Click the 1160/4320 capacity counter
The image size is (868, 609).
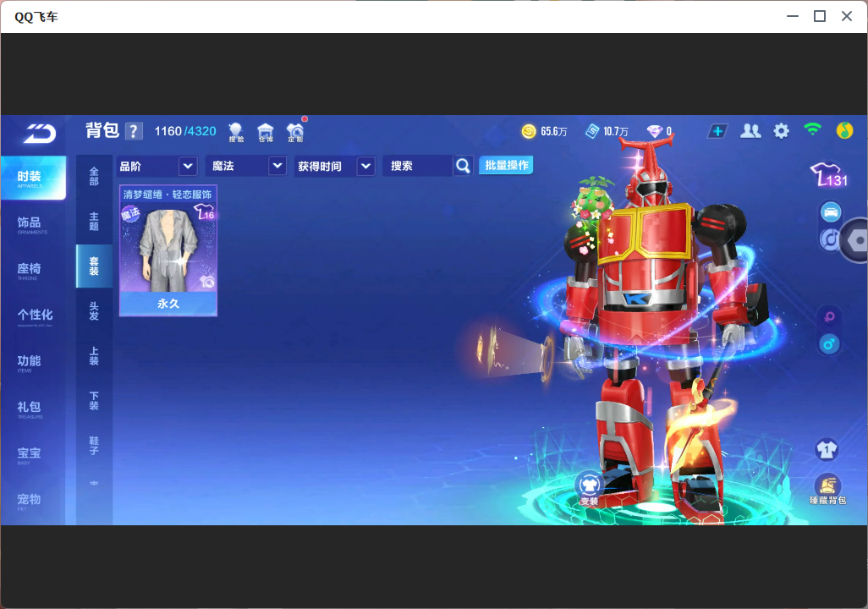pos(185,131)
